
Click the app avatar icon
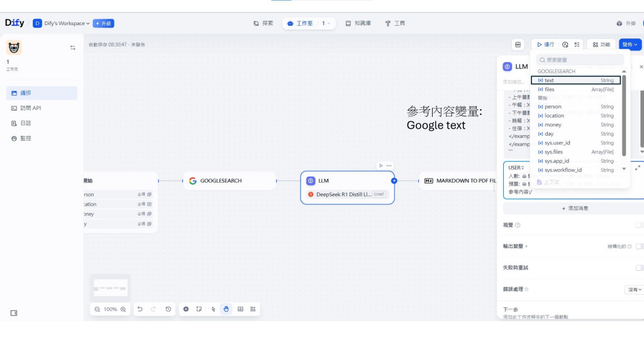tap(14, 48)
